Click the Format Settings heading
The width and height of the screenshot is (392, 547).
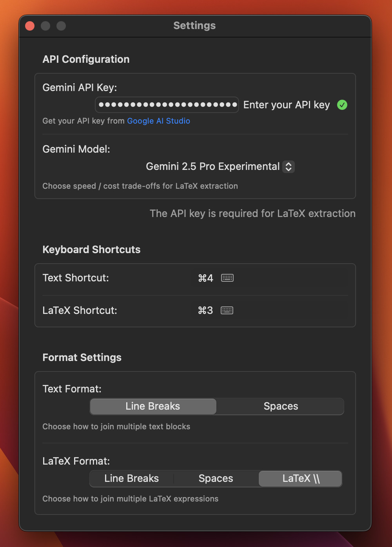click(x=82, y=357)
